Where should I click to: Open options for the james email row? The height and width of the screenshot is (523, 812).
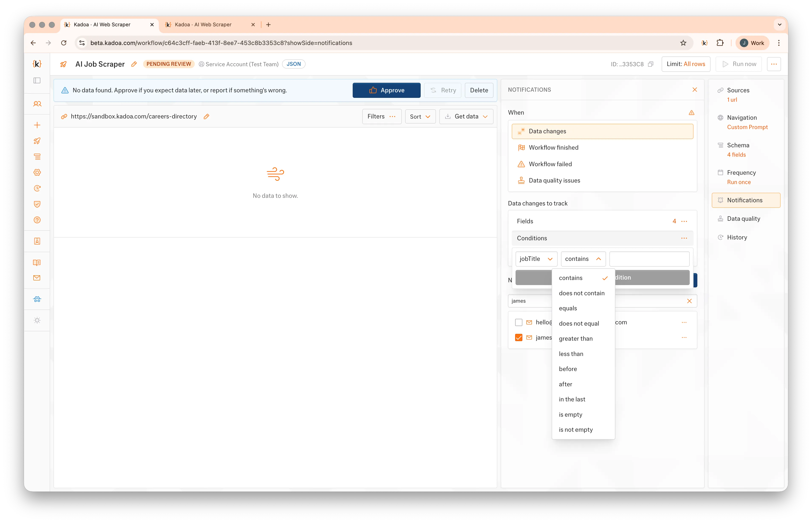tap(684, 337)
